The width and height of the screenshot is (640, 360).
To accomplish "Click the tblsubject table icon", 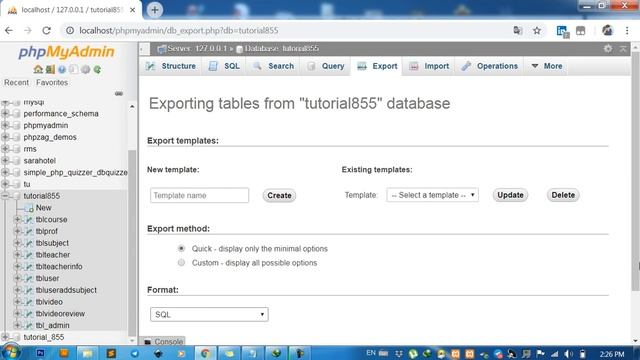I will (x=29, y=243).
